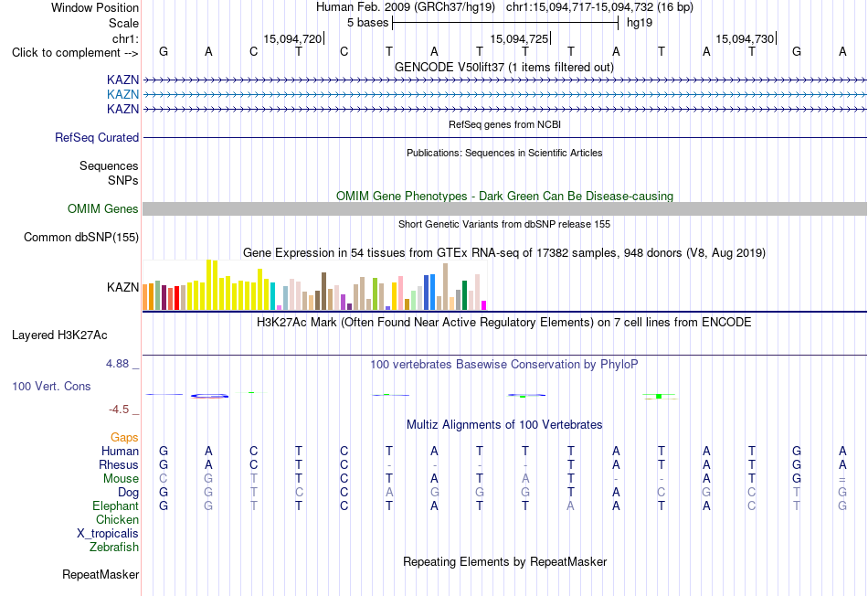Select the X_tropicalis species label

pyautogui.click(x=108, y=534)
